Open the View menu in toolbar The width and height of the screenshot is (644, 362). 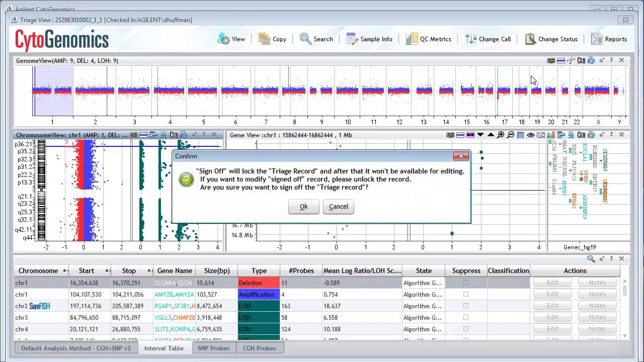pos(231,39)
